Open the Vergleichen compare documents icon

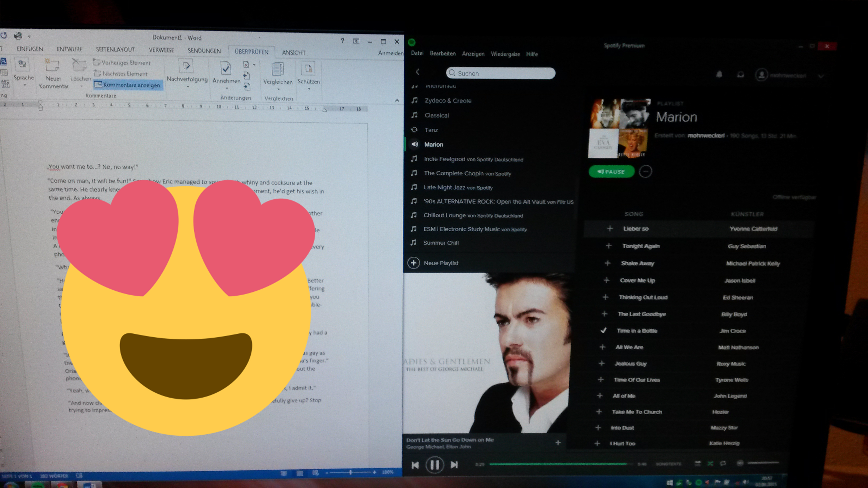278,69
